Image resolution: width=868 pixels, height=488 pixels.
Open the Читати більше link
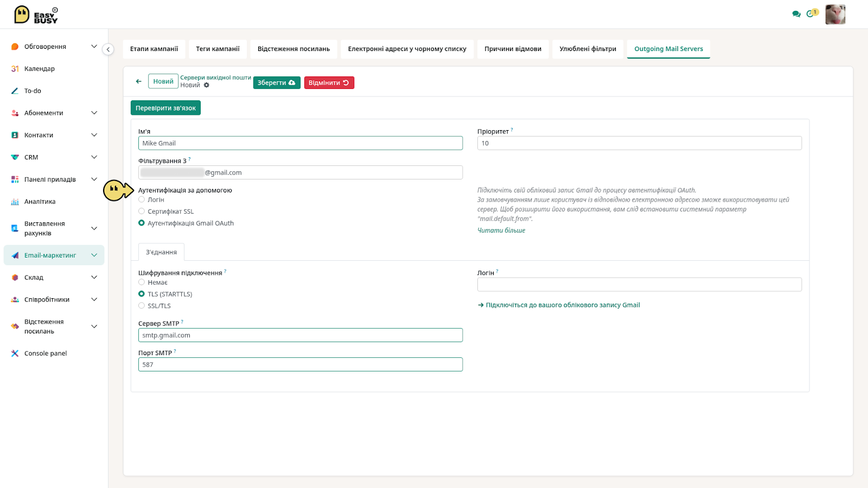(501, 230)
